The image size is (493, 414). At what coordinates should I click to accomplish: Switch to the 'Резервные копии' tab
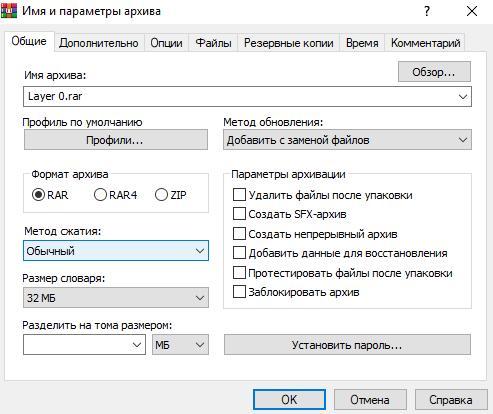[289, 43]
